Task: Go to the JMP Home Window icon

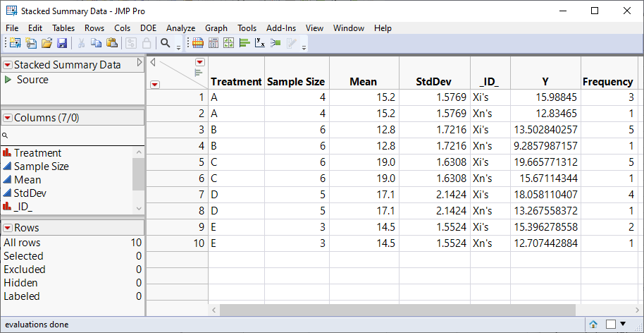Action: (593, 325)
